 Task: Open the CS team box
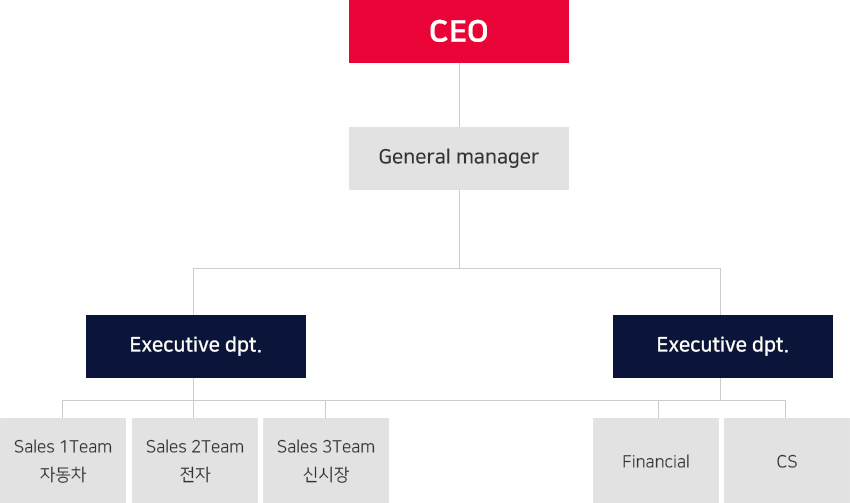pyautogui.click(x=787, y=461)
